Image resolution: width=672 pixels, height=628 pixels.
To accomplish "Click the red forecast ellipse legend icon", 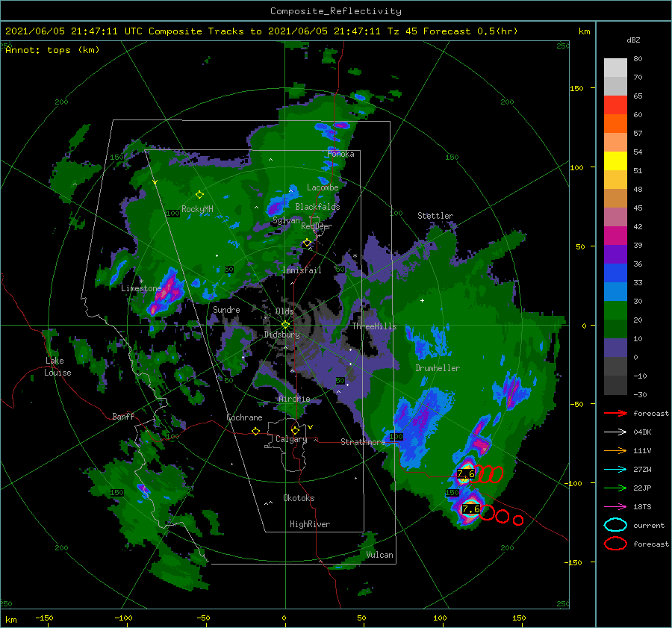I will tap(615, 544).
